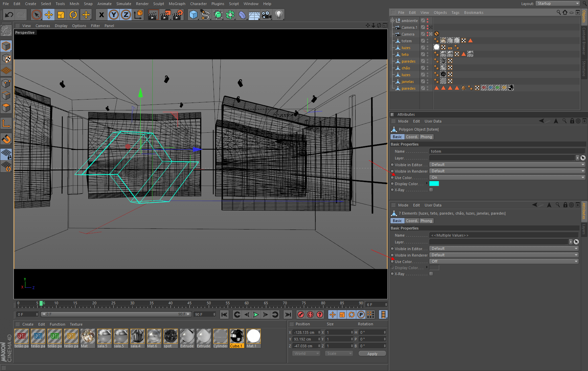Select the janelas object in Objects list
The width and height of the screenshot is (588, 371).
click(407, 82)
